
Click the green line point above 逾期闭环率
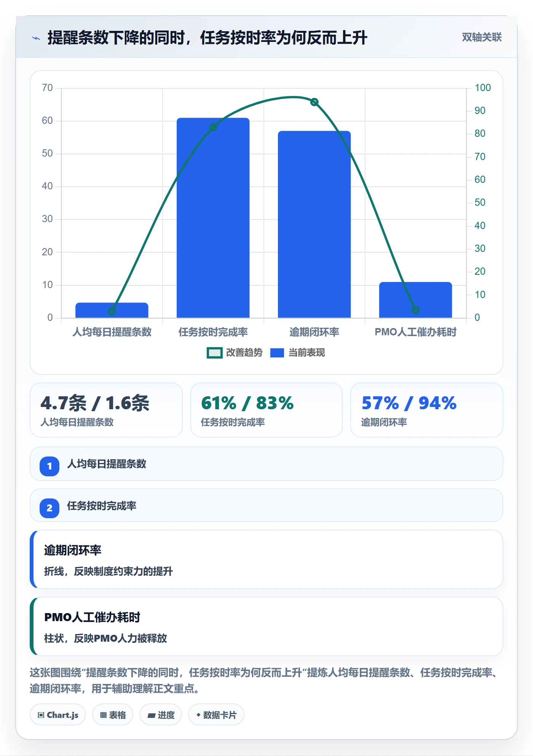[x=314, y=102]
